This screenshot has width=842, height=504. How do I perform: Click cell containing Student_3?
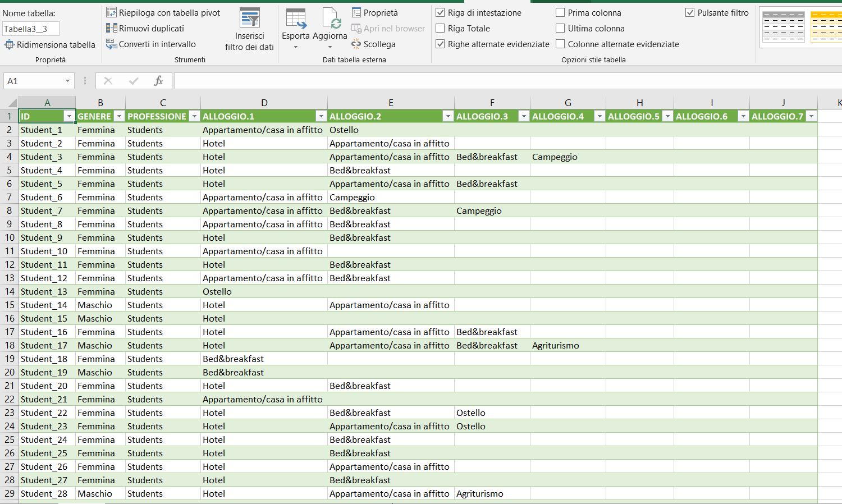[x=47, y=157]
